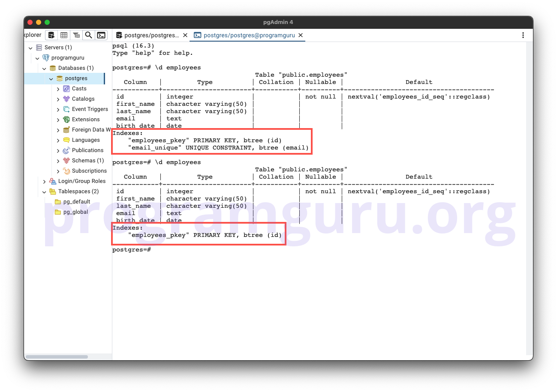Click the Foreign Data Wrappers icon
This screenshot has width=557, height=392.
(66, 130)
